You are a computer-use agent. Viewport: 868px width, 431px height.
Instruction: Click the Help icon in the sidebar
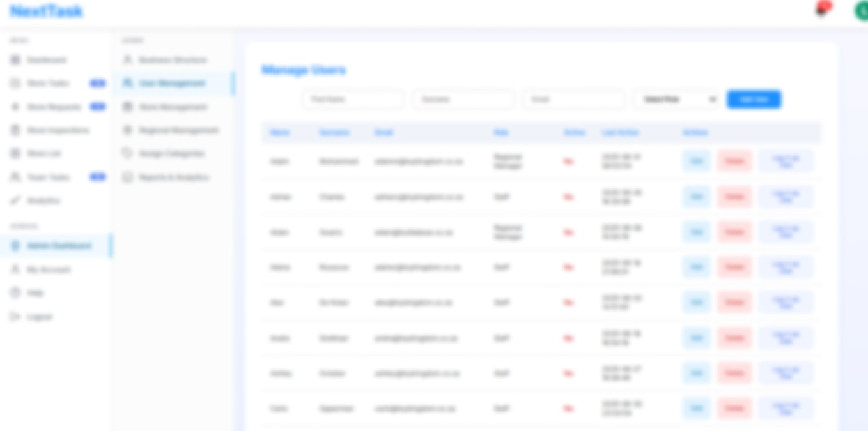(x=15, y=292)
